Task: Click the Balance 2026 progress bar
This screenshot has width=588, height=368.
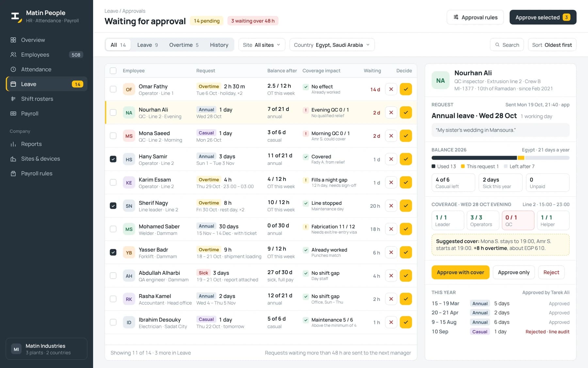Action: tap(500, 158)
